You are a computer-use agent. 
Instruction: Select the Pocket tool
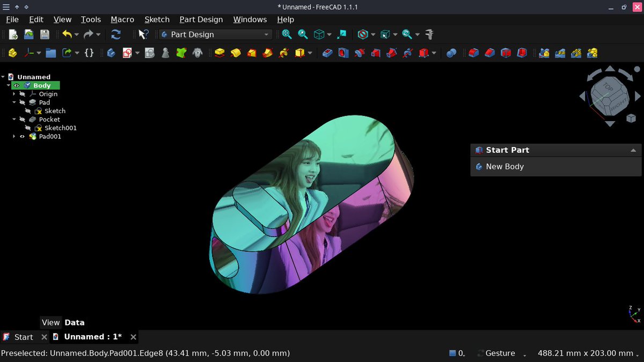pos(327,53)
